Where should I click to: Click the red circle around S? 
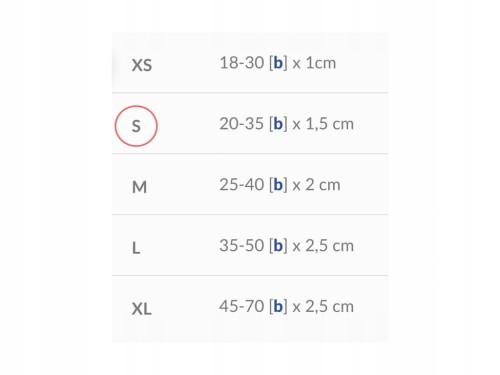tap(136, 126)
